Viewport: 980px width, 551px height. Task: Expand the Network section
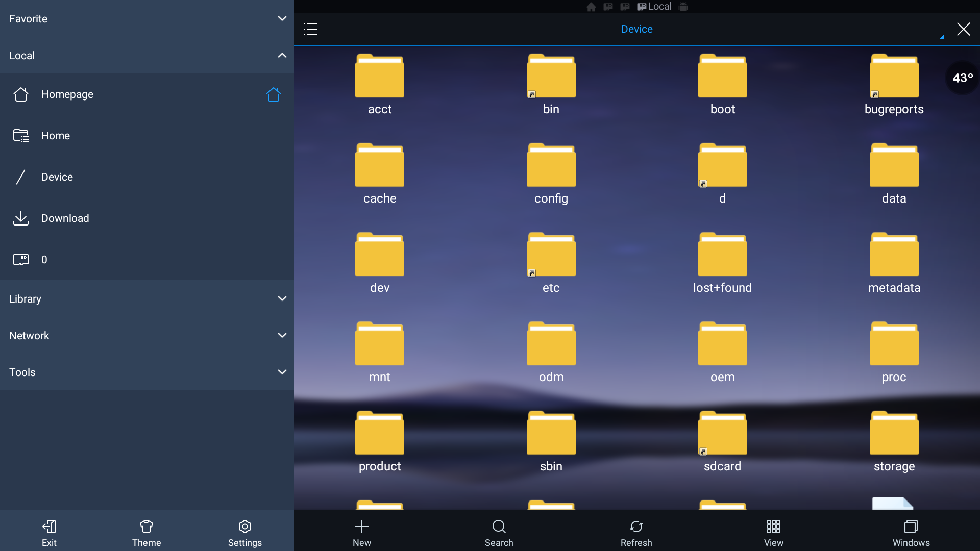(147, 335)
